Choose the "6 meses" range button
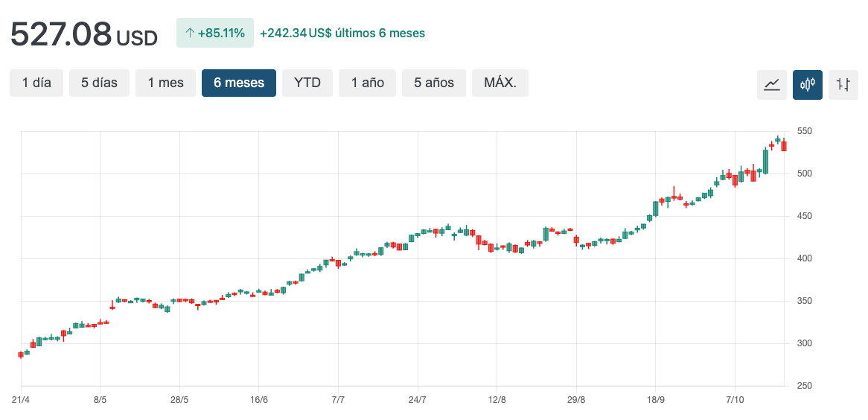868x420 pixels. pyautogui.click(x=239, y=83)
